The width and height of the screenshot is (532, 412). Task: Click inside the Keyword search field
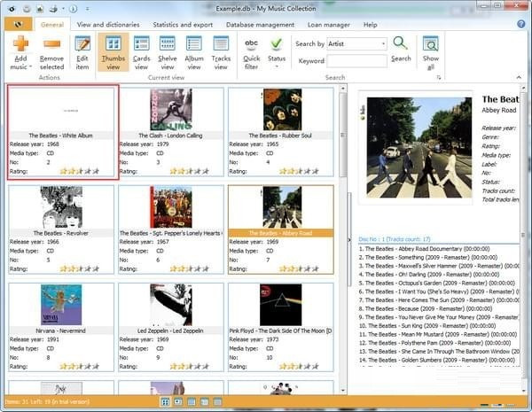click(x=356, y=61)
